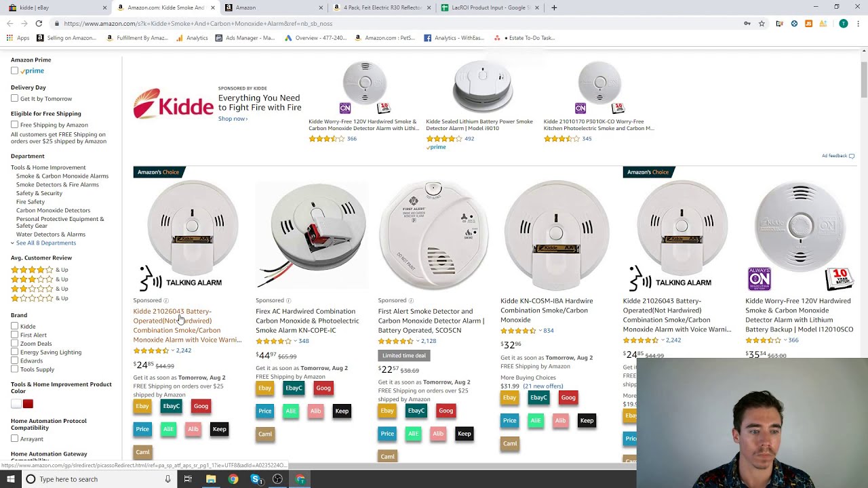Click the orange Ebay extension button under Firex alarm
Screen dimensions: 868x488
[x=264, y=388]
